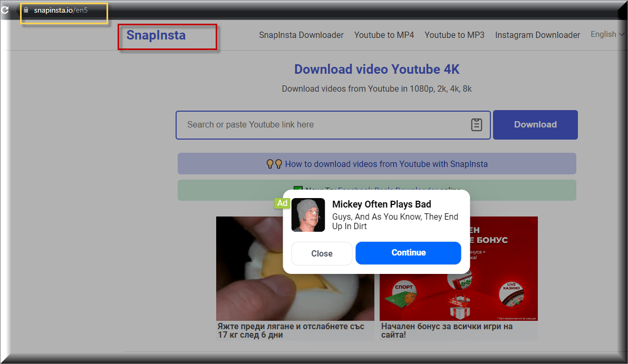Open the Youtube to MP3 link
The width and height of the screenshot is (628, 364).
[455, 35]
